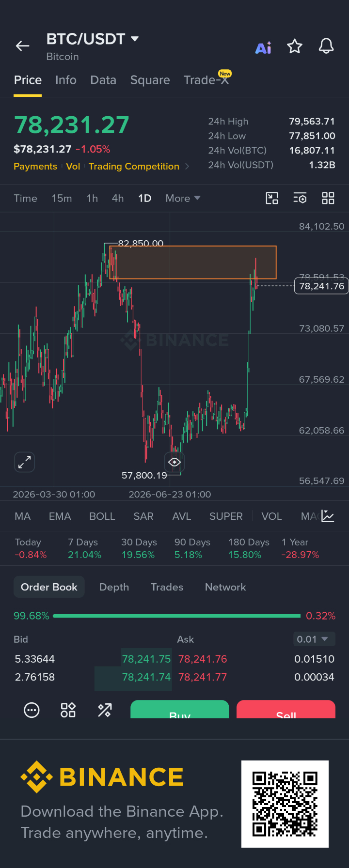This screenshot has height=868, width=349.
Task: Toggle the SUPER indicator
Action: 226,516
